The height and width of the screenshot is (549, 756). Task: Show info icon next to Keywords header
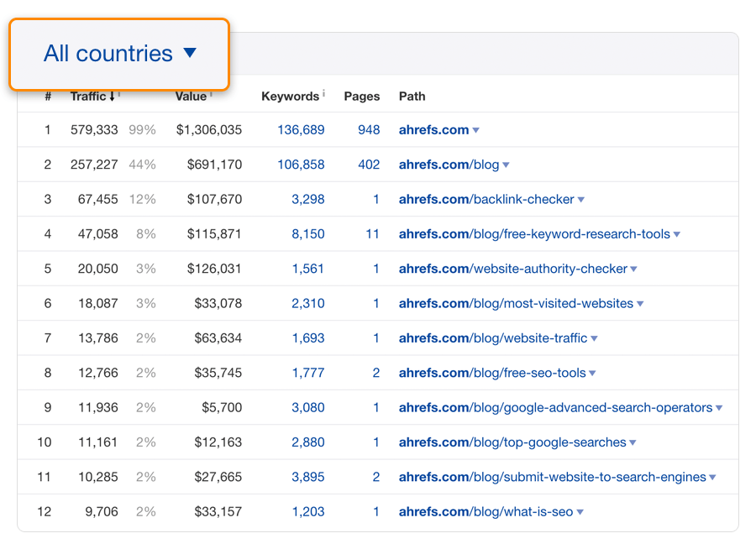click(x=324, y=93)
